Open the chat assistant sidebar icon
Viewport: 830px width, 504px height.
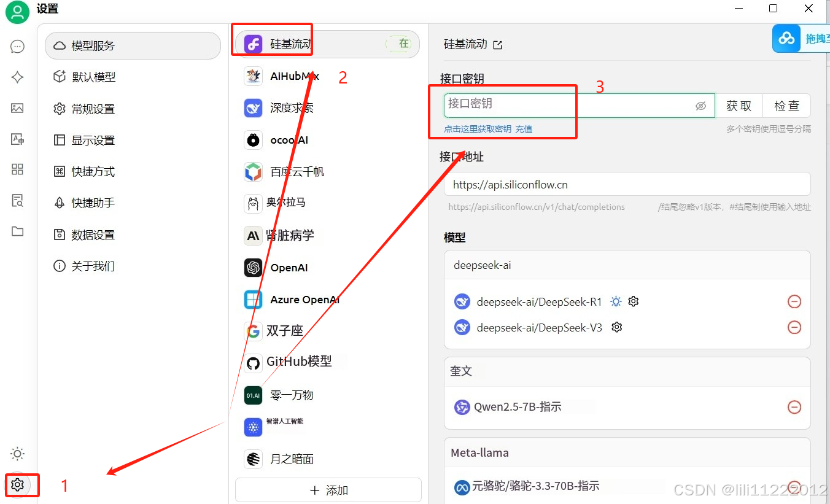coord(18,47)
